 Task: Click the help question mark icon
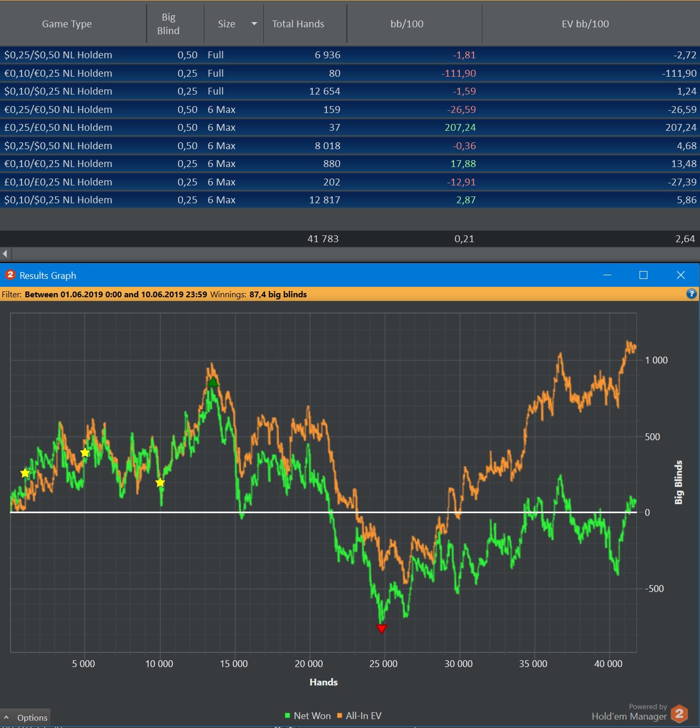click(692, 294)
